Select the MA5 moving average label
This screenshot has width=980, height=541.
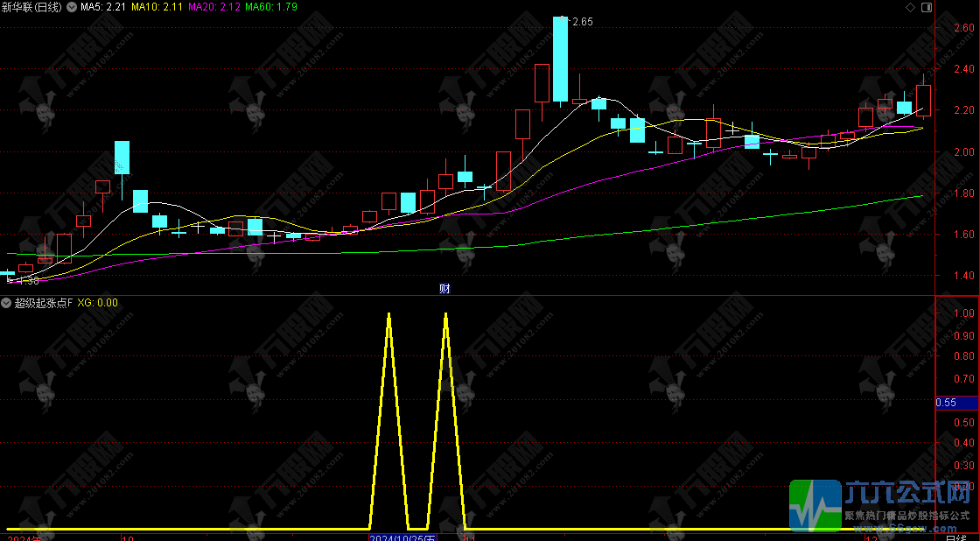click(103, 8)
